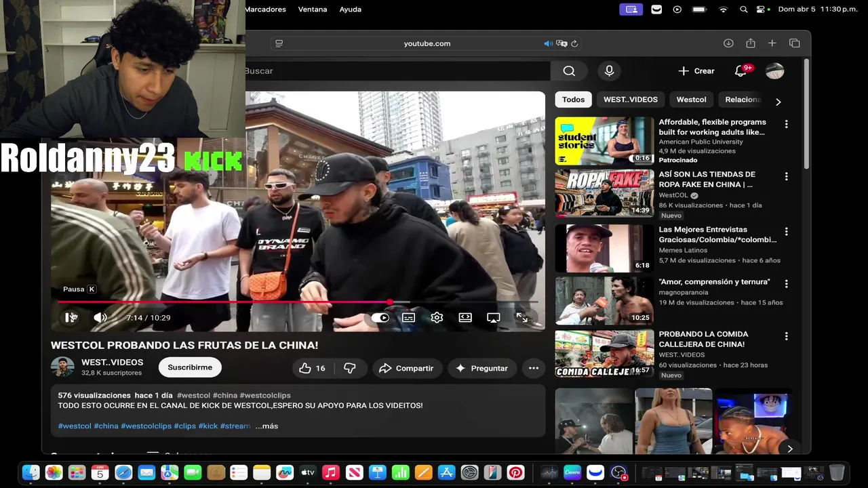Click the Crear button
The width and height of the screenshot is (868, 488).
(x=696, y=70)
